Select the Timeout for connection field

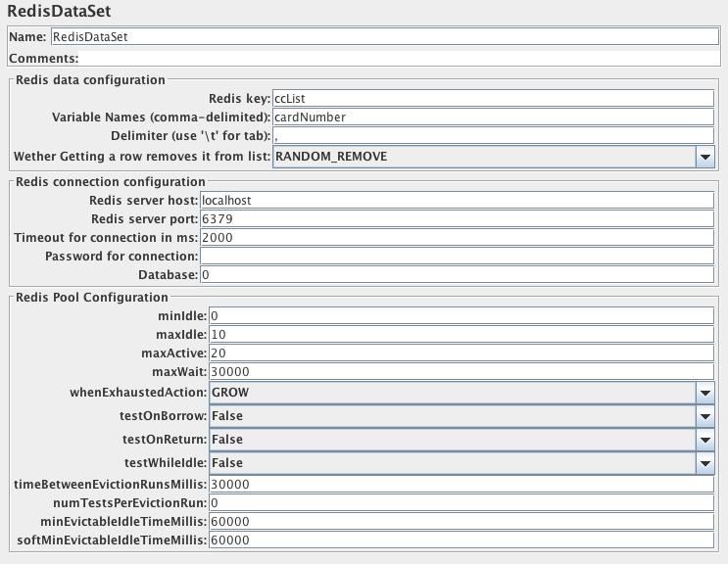click(455, 237)
